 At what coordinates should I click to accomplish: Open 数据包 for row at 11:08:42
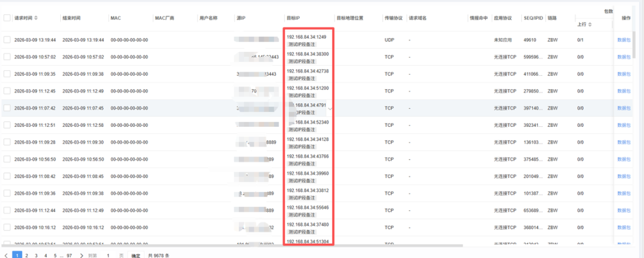pos(624,176)
